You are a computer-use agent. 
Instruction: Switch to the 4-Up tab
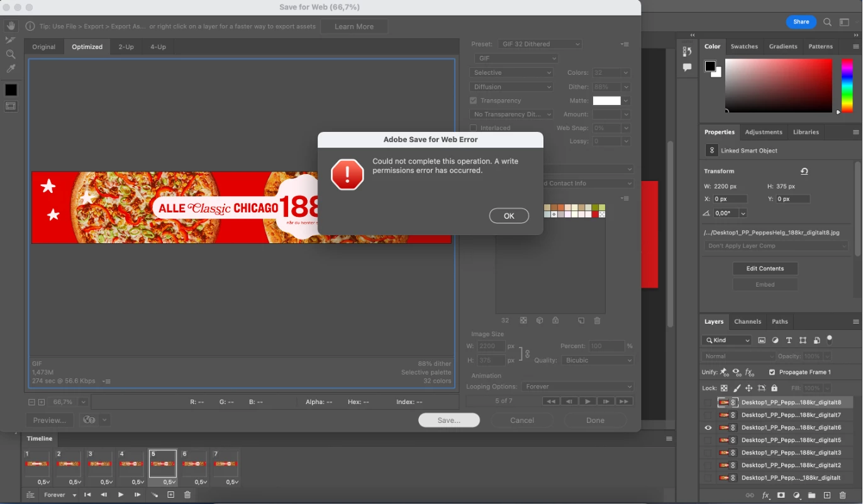[x=158, y=47]
